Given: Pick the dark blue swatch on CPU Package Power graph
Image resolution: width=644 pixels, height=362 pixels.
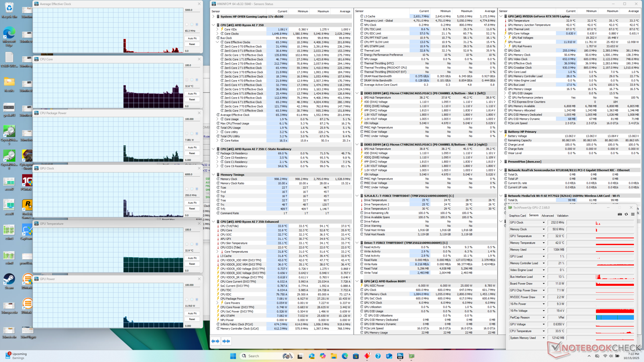Looking at the screenshot, I should 197,133.
